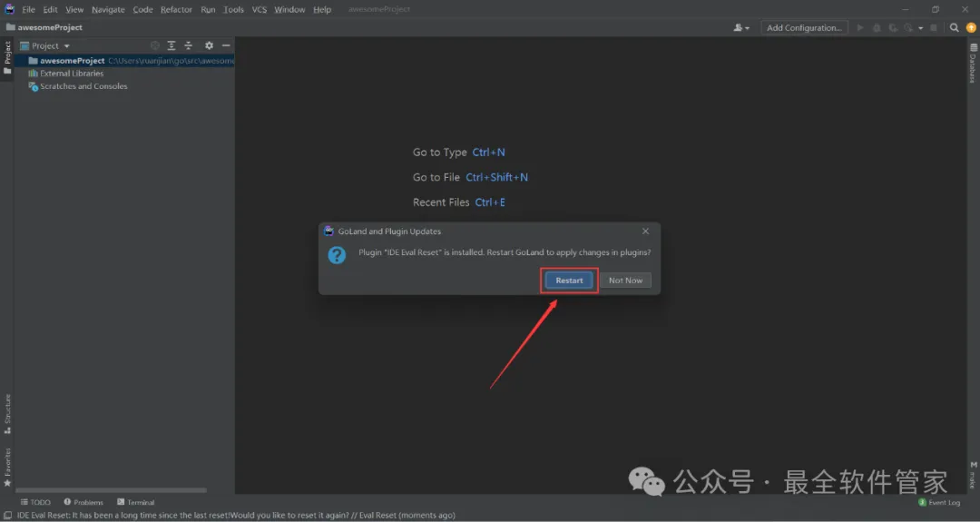Open the Refactor menu
This screenshot has height=522, width=980.
click(x=176, y=9)
